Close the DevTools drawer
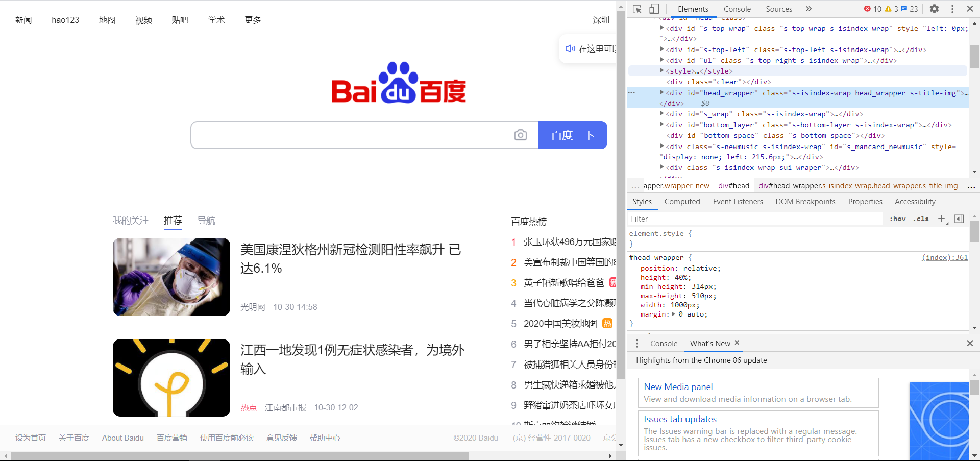 (x=970, y=344)
